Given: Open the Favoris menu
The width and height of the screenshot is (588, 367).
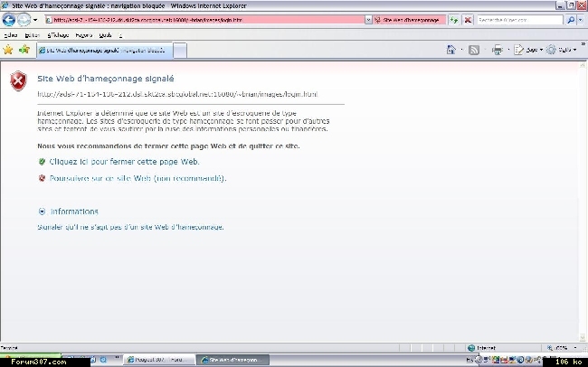Looking at the screenshot, I should coord(84,35).
